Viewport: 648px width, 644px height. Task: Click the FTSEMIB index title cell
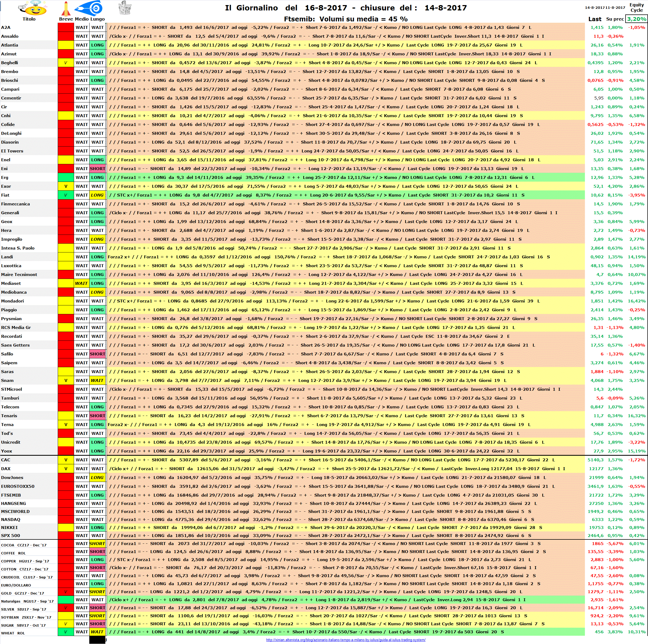click(x=29, y=495)
